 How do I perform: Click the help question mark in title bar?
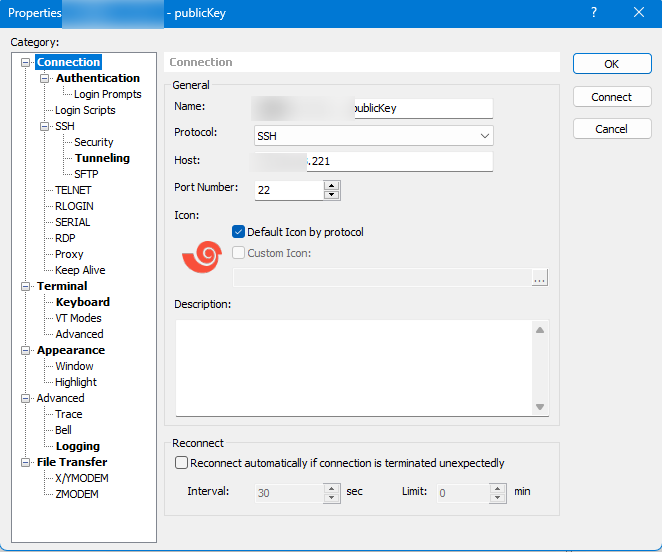pos(594,12)
